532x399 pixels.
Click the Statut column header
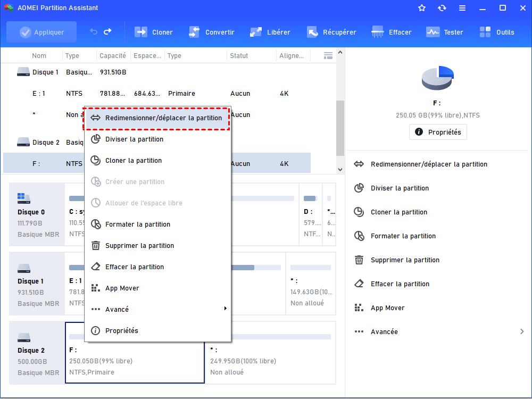[x=239, y=56]
